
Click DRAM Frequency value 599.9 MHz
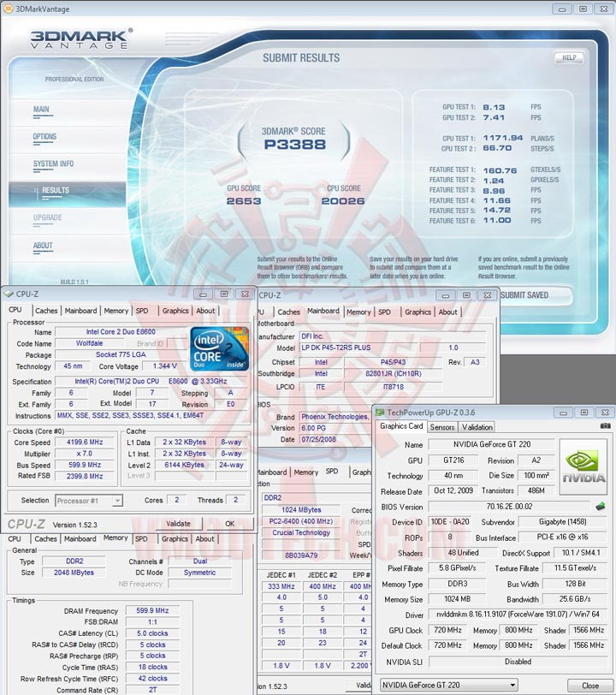point(152,611)
